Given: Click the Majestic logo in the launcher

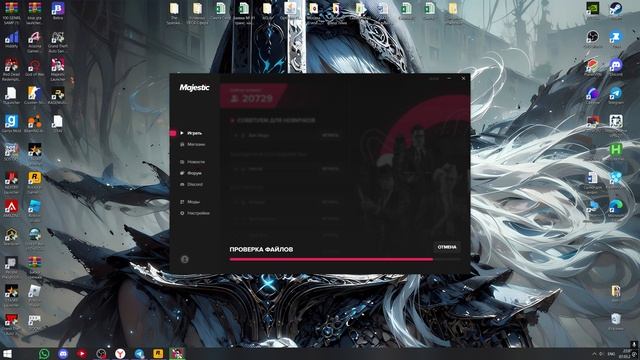Looking at the screenshot, I should coord(194,87).
